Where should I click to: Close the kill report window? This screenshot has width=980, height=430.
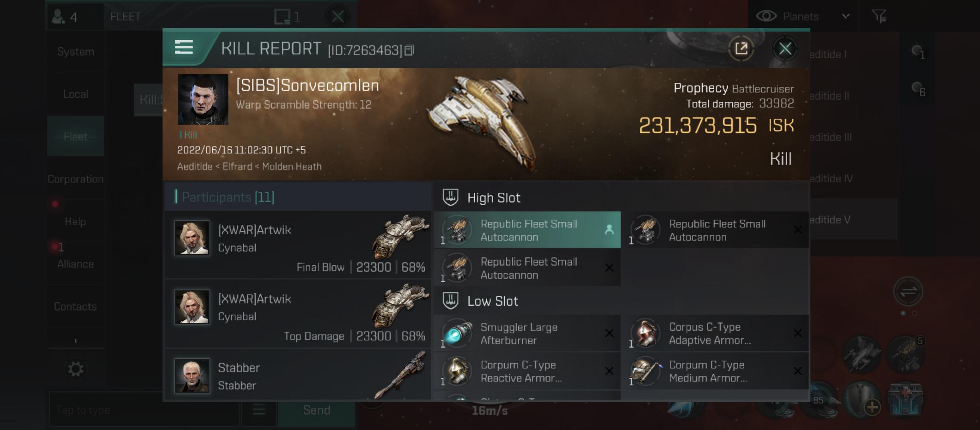[x=785, y=49]
